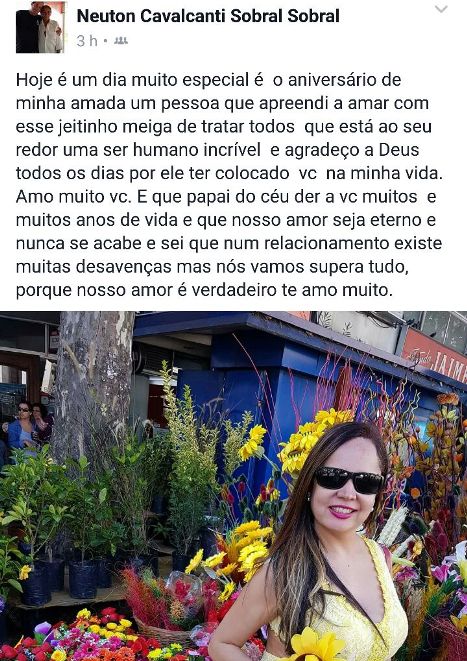This screenshot has height=661, width=467.
Task: Click the tree trunk in the photo
Action: (x=94, y=379)
